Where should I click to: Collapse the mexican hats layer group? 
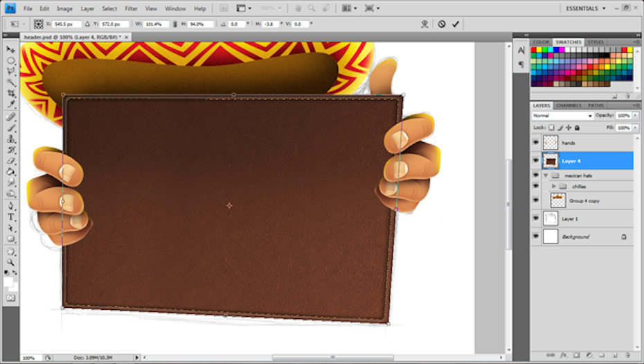tap(545, 176)
